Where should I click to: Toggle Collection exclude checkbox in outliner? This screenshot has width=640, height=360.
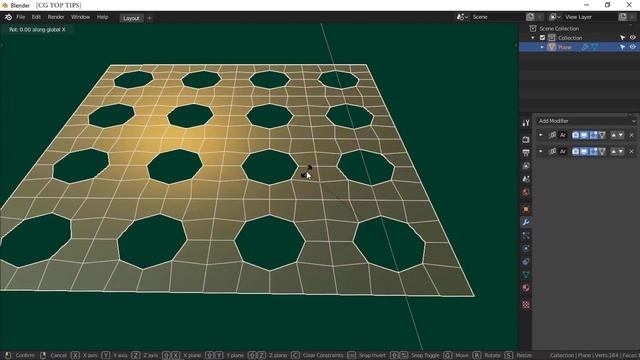point(542,38)
